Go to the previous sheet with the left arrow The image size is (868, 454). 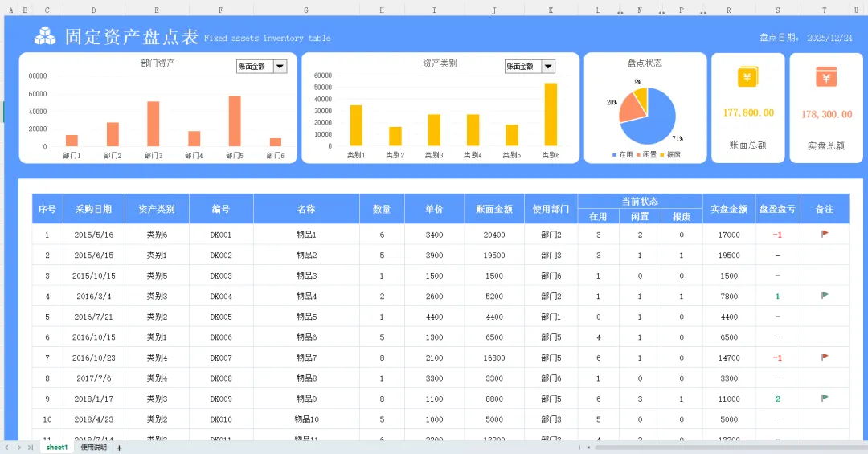tap(6, 448)
